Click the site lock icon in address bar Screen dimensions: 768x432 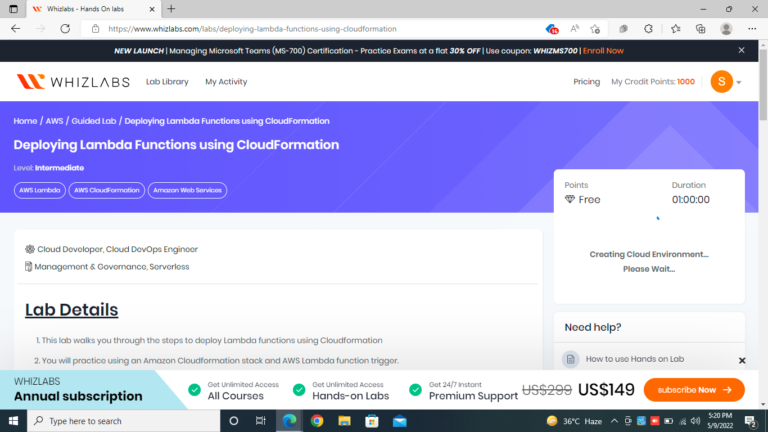[96, 29]
